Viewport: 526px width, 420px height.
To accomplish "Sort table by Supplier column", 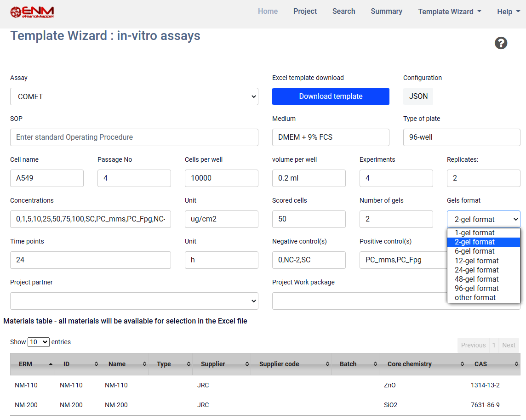I will pyautogui.click(x=222, y=364).
